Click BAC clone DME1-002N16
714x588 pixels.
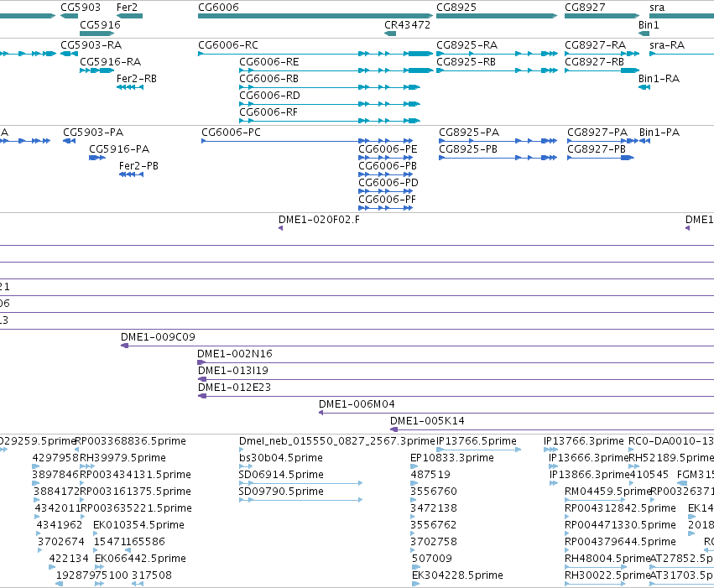456,362
